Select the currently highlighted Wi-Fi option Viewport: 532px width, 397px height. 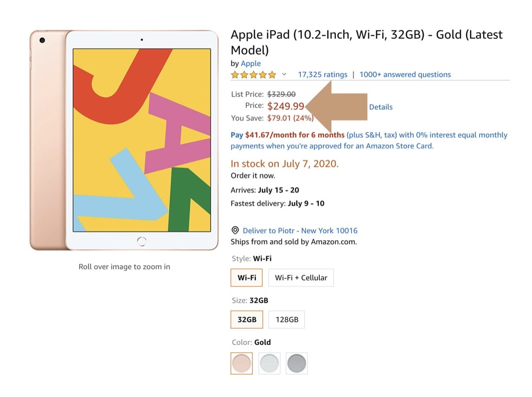(x=246, y=278)
